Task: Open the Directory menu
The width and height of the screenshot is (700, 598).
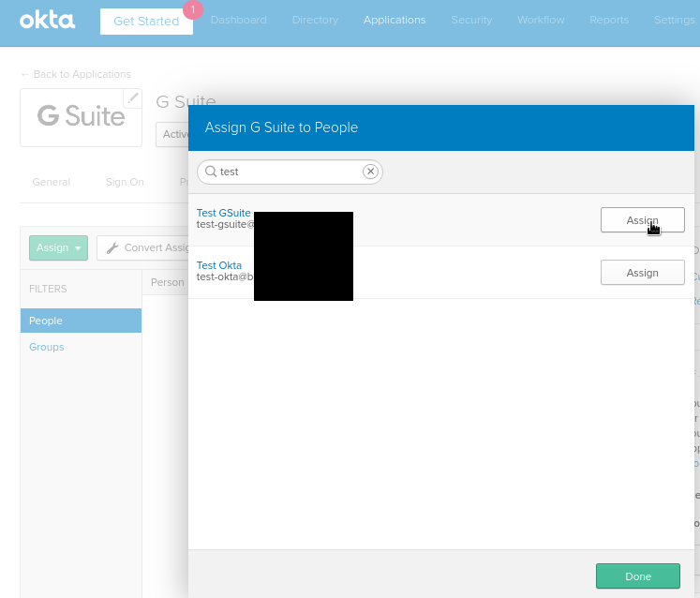Action: click(315, 20)
